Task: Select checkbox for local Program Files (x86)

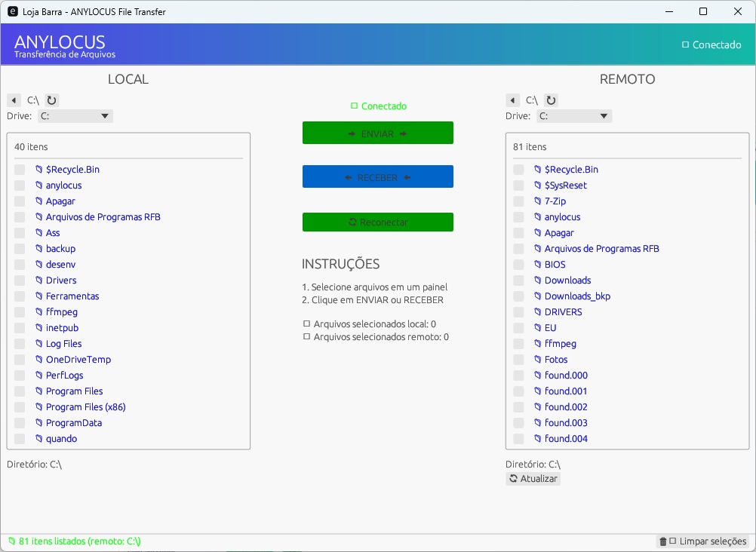Action: pyautogui.click(x=20, y=407)
